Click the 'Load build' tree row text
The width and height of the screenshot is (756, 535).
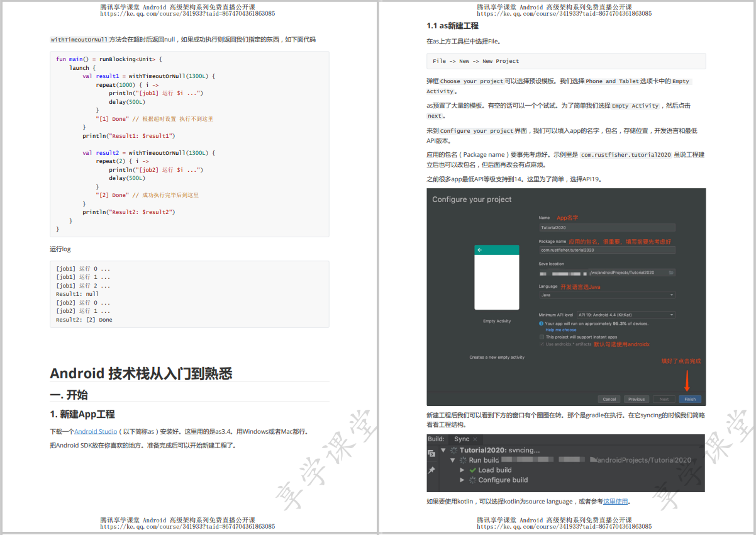(x=495, y=470)
